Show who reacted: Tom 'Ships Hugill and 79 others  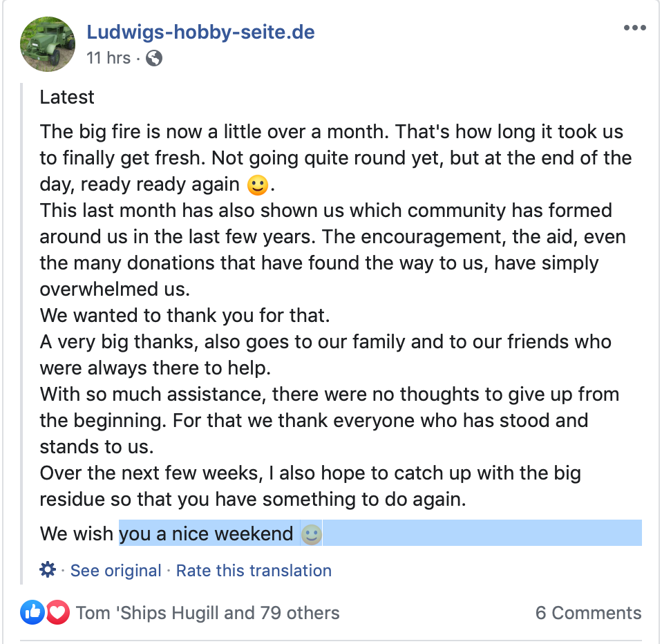pos(207,613)
